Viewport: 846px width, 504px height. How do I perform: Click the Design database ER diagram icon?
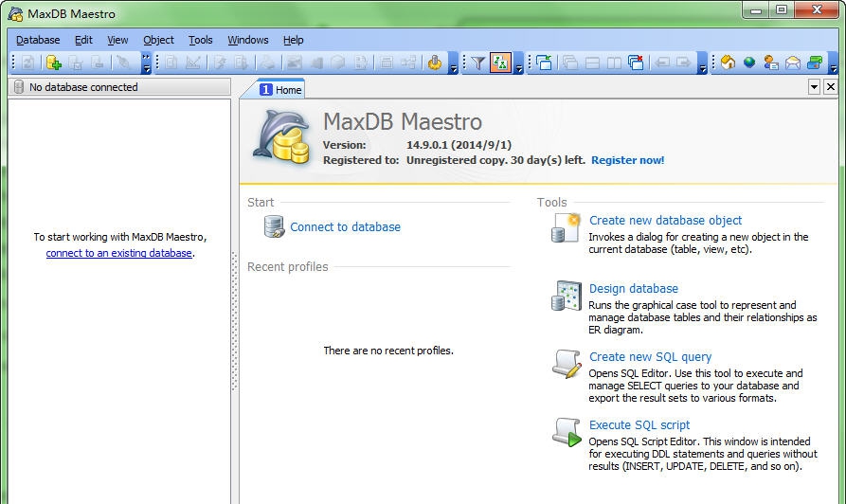point(566,296)
